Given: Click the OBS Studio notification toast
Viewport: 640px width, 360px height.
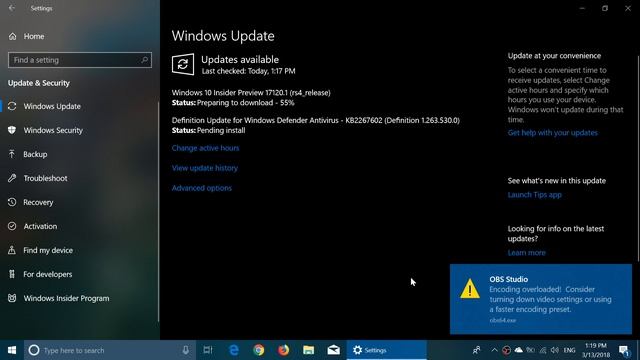Looking at the screenshot, I should (x=541, y=299).
